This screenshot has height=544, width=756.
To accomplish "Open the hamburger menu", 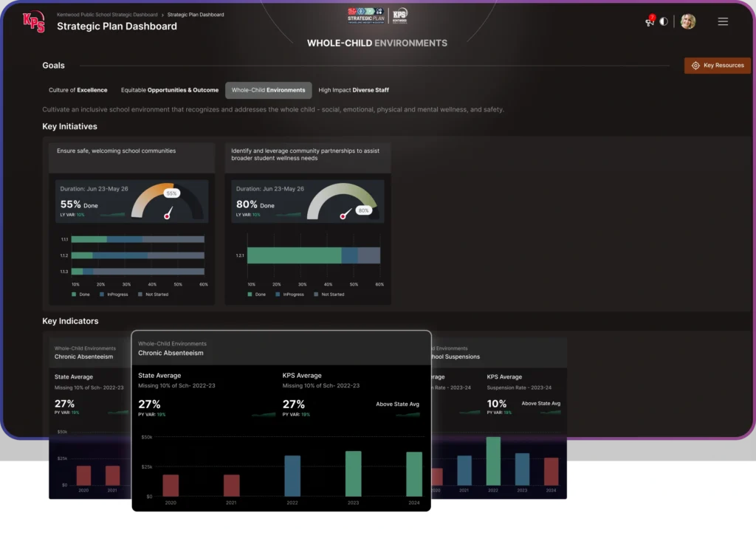I will [723, 21].
